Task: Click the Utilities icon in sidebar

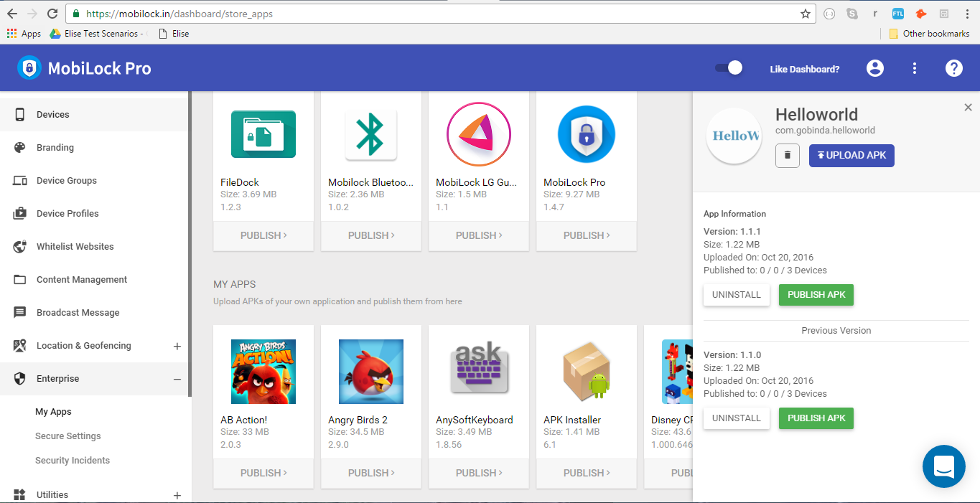Action: (20, 494)
